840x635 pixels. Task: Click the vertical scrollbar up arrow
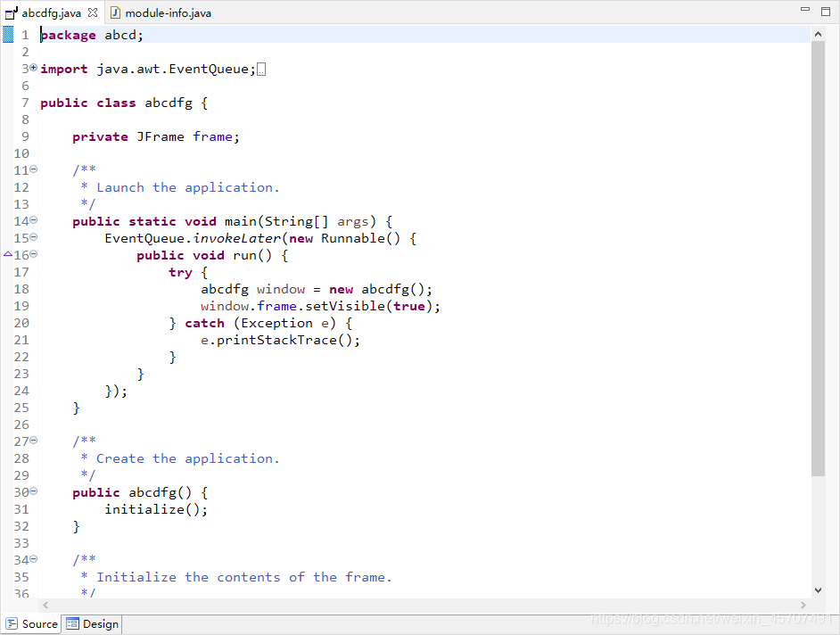[x=818, y=33]
